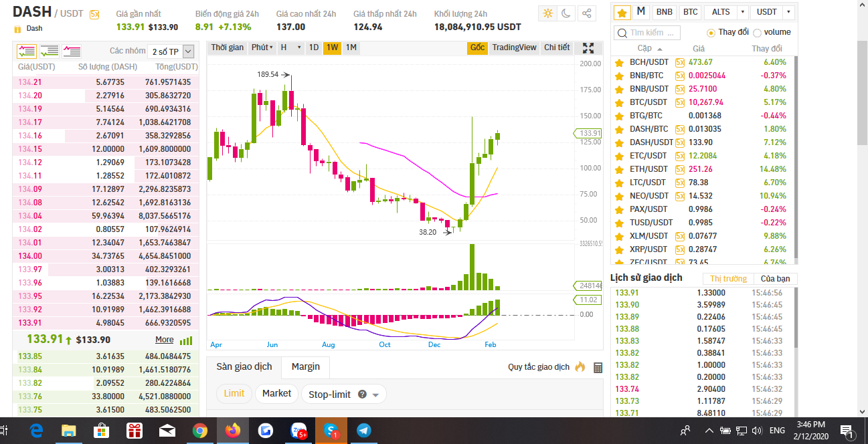Show combined order book view icon
This screenshot has height=444, width=868.
27,51
